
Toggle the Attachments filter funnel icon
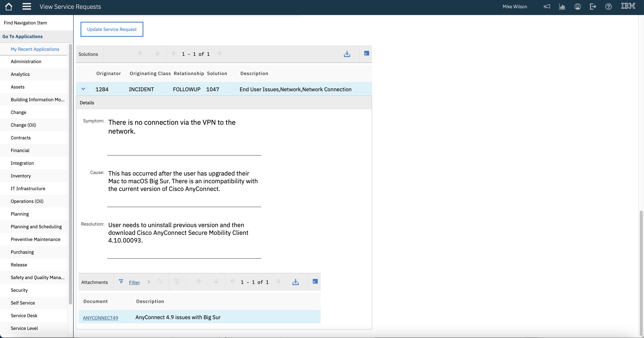coord(121,282)
